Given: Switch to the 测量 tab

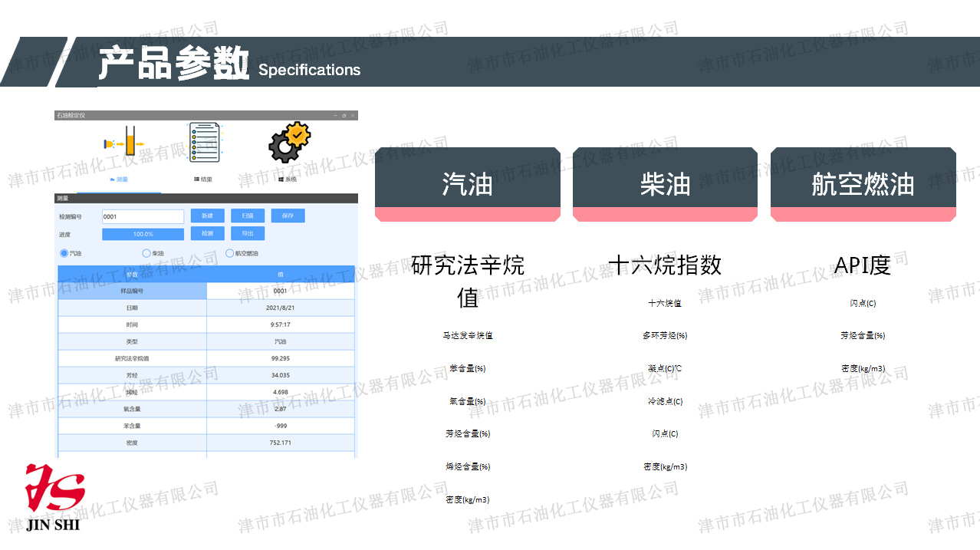Looking at the screenshot, I should 119,179.
